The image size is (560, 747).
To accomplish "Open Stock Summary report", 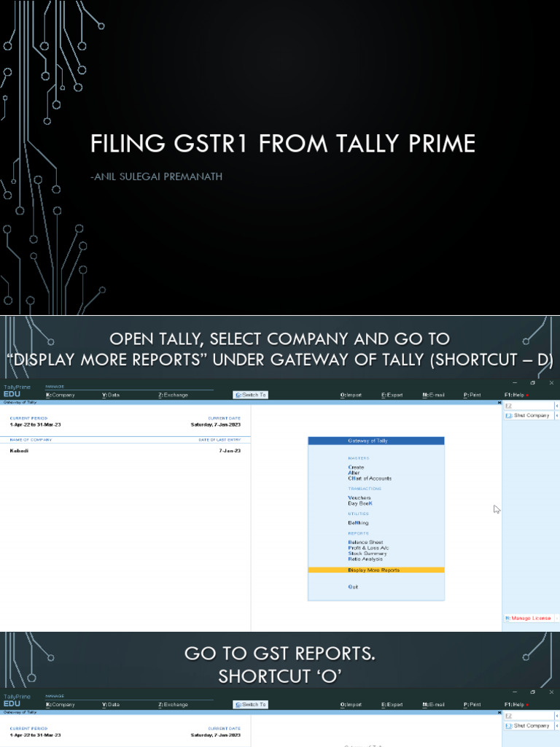I will (367, 554).
